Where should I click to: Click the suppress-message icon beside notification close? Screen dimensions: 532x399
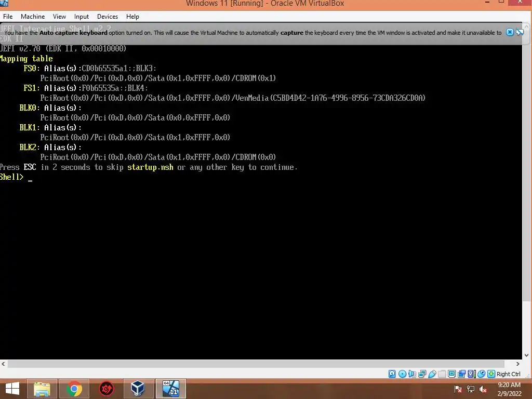click(520, 32)
